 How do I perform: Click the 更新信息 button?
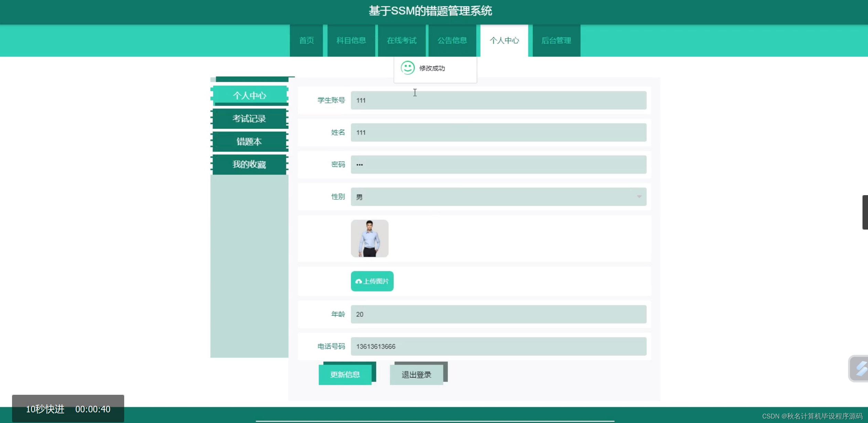pyautogui.click(x=345, y=374)
